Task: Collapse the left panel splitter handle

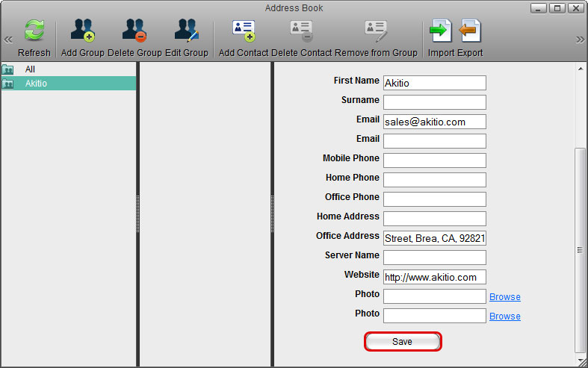Action: pyautogui.click(x=137, y=213)
